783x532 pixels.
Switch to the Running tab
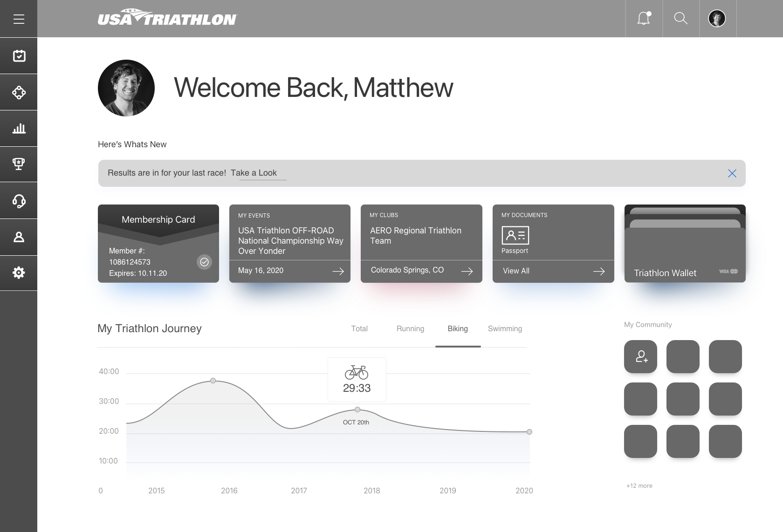pos(410,328)
